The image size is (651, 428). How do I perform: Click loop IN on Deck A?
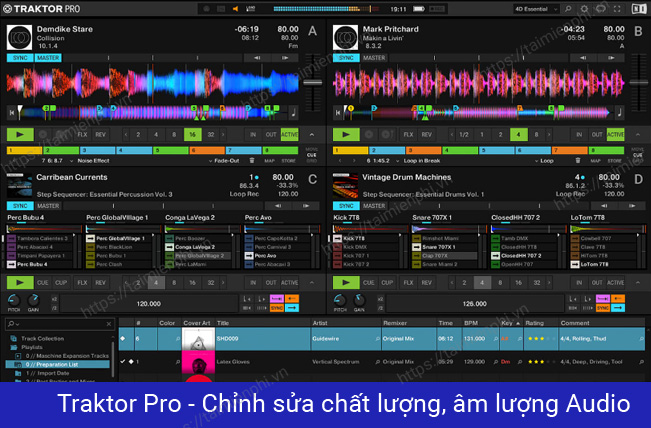point(253,135)
